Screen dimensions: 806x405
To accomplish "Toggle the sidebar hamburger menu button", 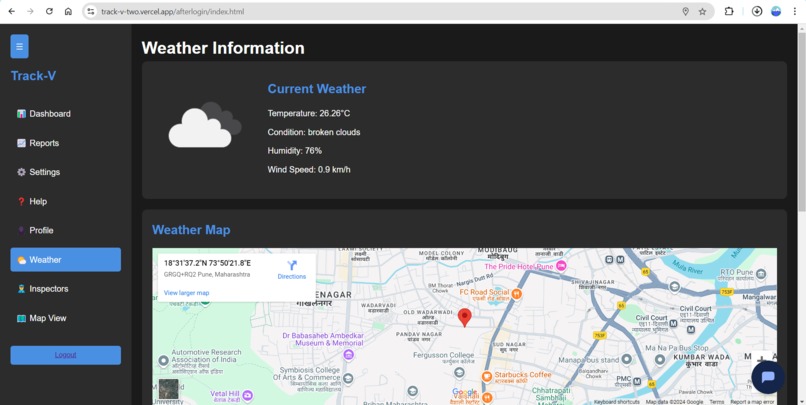I will (x=20, y=47).
